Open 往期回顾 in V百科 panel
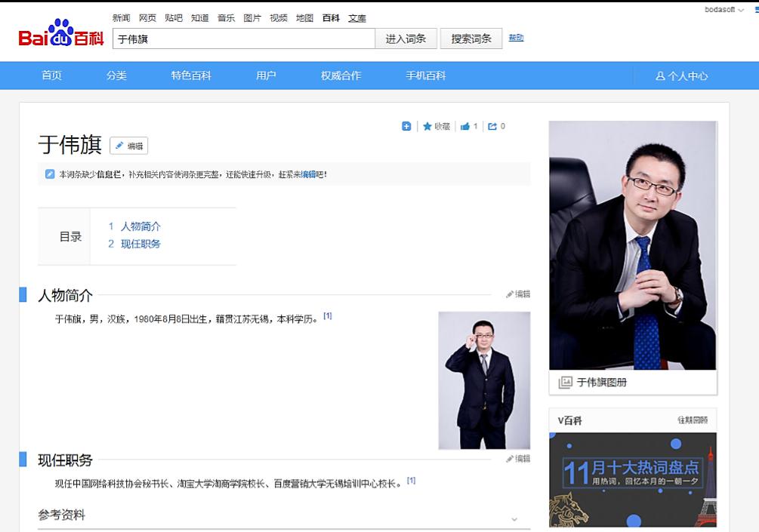Image resolution: width=759 pixels, height=532 pixels. click(x=693, y=420)
